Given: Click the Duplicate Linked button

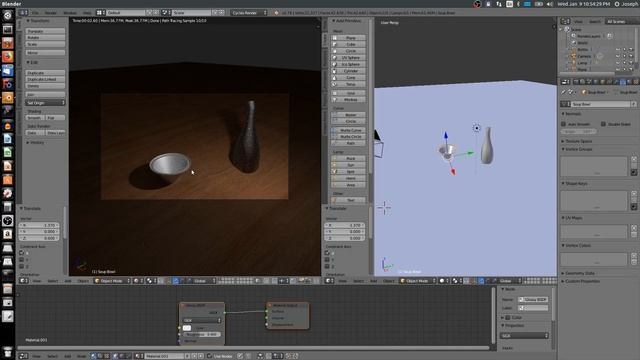Looking at the screenshot, I should [45, 79].
